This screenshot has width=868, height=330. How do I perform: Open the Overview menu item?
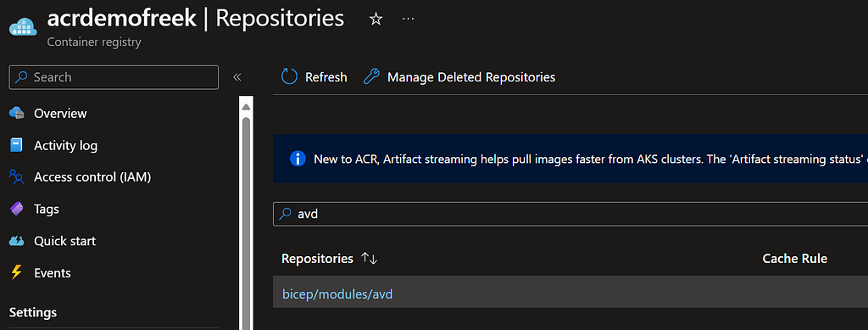pos(60,114)
